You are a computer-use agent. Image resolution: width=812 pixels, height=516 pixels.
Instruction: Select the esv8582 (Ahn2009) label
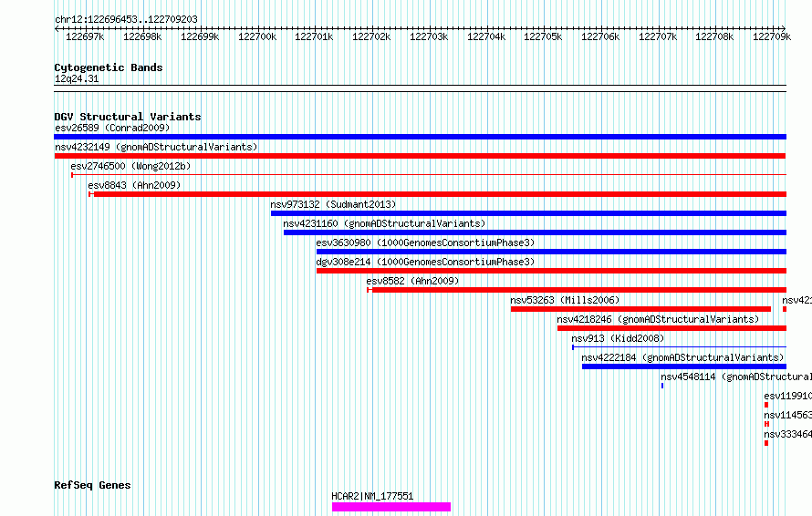(x=412, y=281)
